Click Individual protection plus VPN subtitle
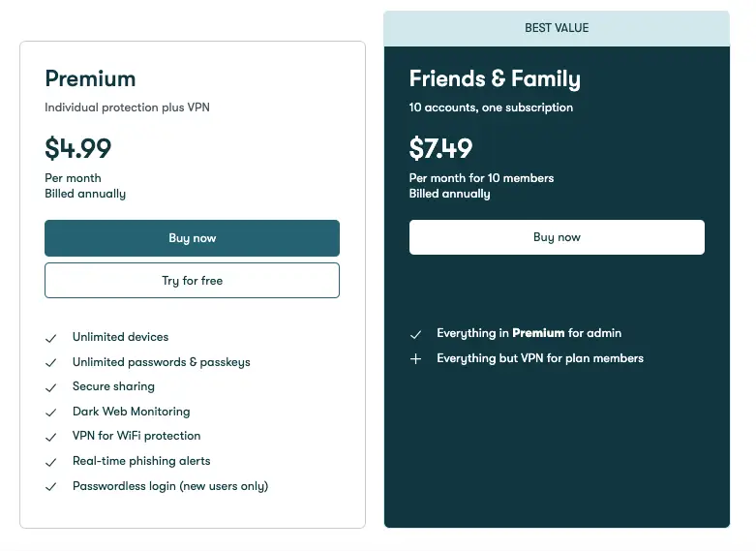756x551 pixels. point(127,107)
